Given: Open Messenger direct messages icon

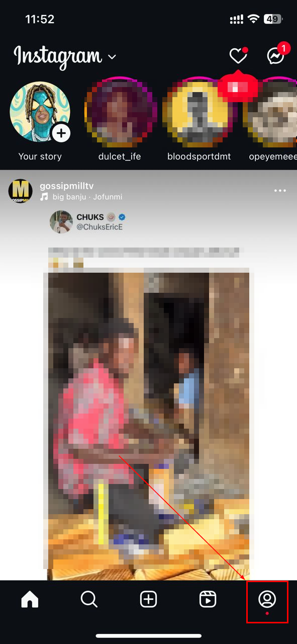Looking at the screenshot, I should [276, 55].
